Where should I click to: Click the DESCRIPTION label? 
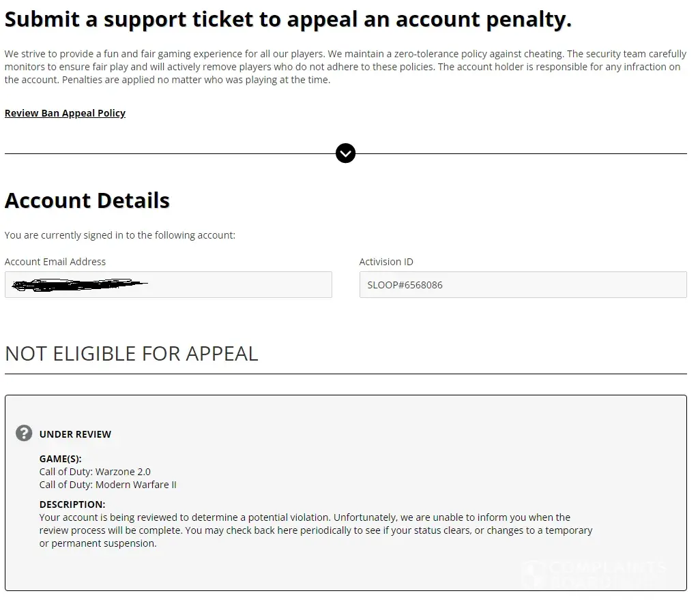click(72, 504)
